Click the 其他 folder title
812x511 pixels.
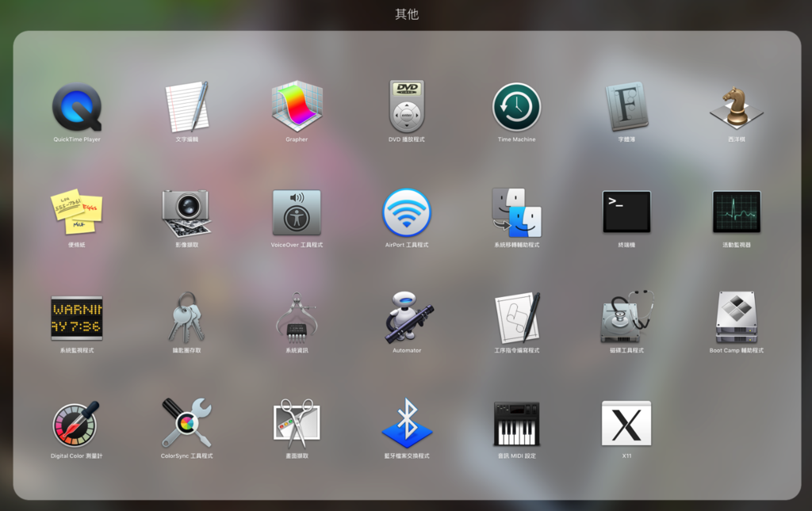(407, 14)
